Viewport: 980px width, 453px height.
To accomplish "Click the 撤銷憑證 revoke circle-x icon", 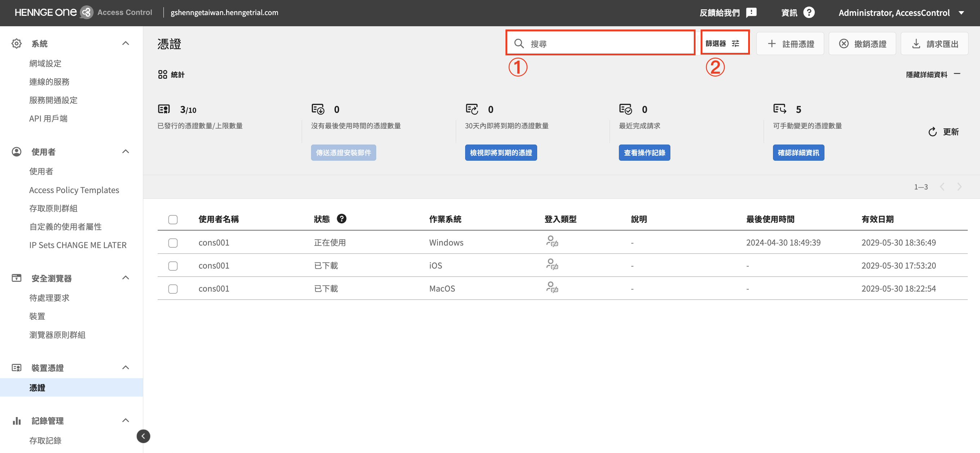I will (x=844, y=44).
